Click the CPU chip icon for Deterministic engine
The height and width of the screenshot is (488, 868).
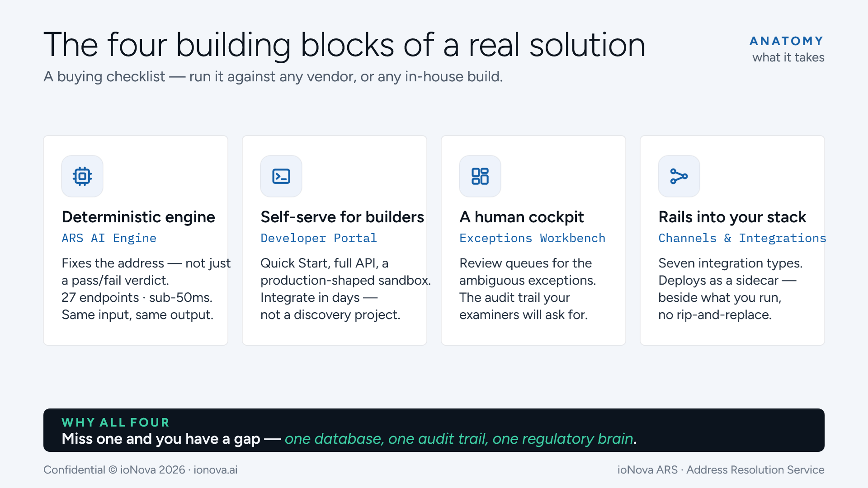coord(82,176)
